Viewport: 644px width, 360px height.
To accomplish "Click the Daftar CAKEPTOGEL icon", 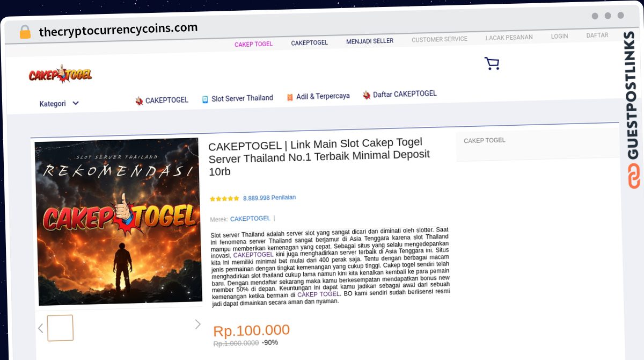I will tap(367, 95).
